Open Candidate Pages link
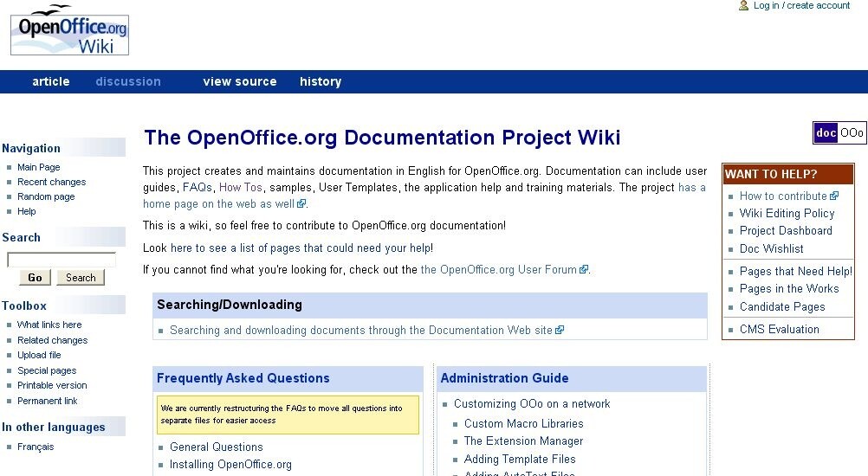Viewport: 868px width, 476px height. 782,307
